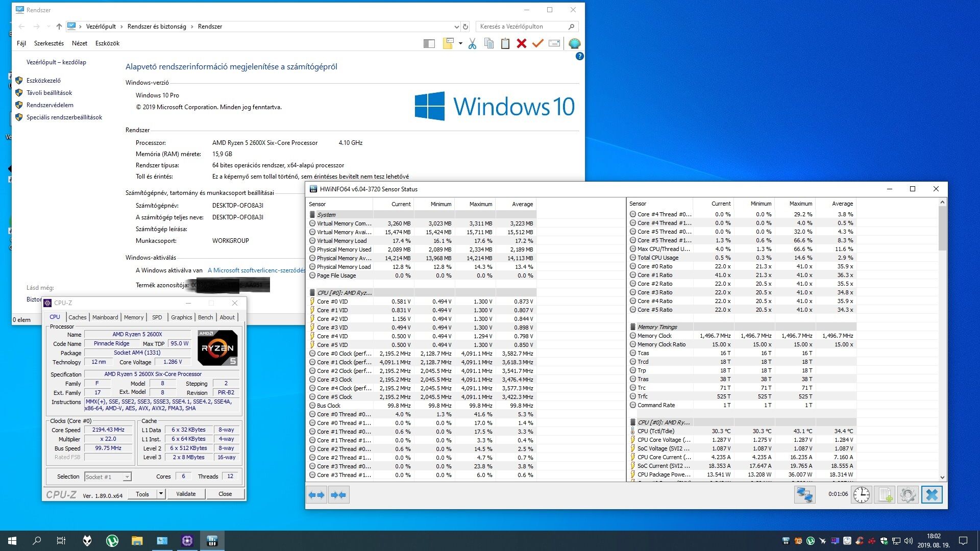
Task: Open the Rendszervédelem link
Action: (x=50, y=105)
